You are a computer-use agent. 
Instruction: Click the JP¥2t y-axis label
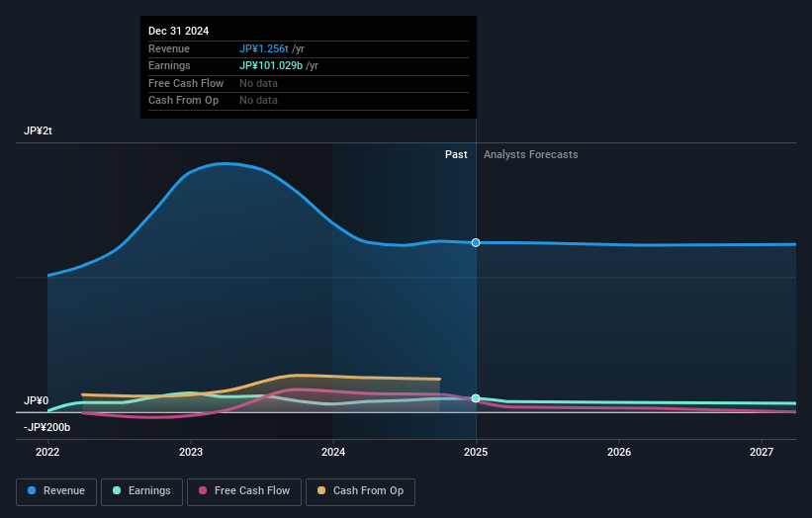[x=38, y=130]
